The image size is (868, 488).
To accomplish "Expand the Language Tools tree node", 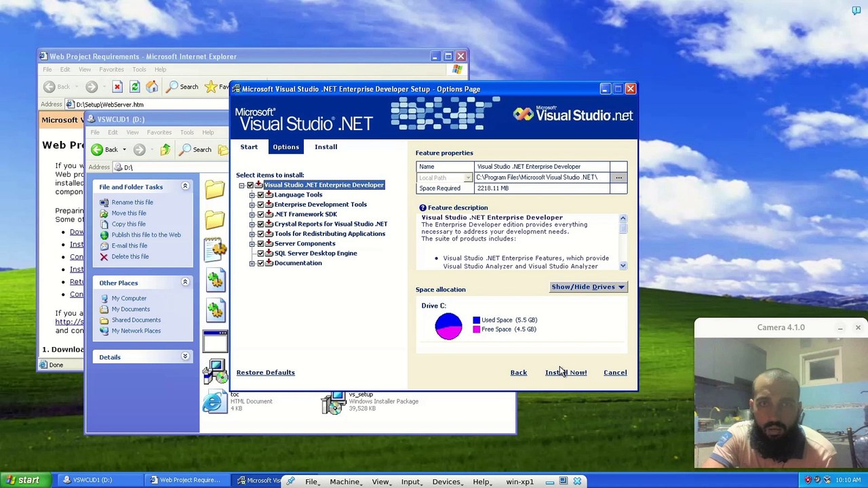I will click(252, 195).
